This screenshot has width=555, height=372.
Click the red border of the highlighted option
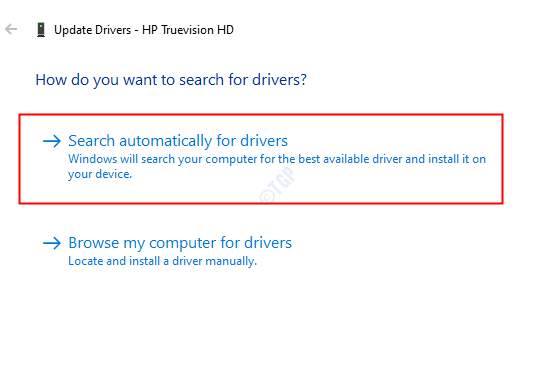pos(261,115)
